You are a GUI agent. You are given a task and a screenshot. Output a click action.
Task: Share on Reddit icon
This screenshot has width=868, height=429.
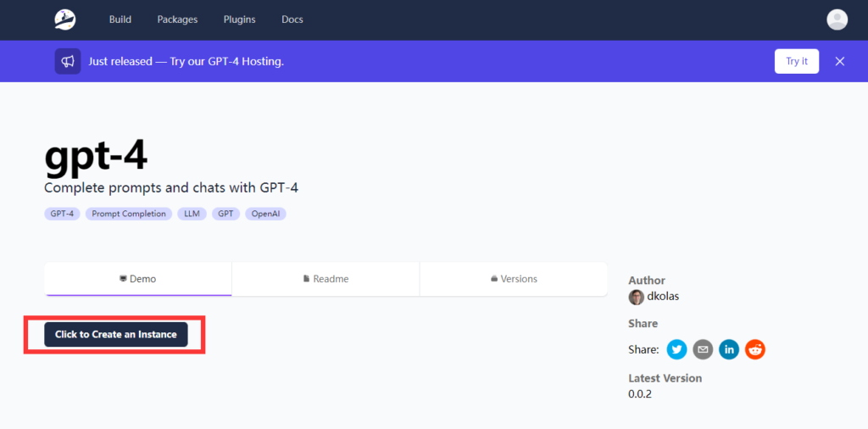click(x=755, y=349)
